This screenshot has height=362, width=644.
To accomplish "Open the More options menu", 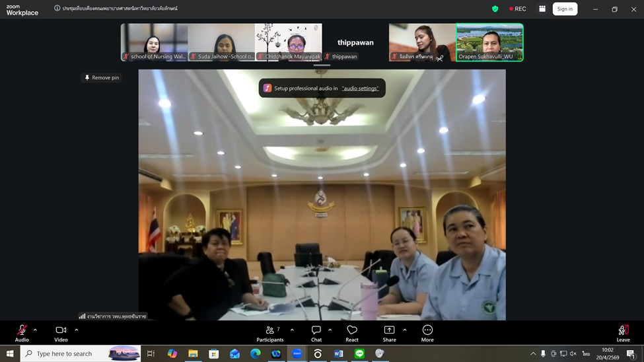I will click(x=427, y=333).
